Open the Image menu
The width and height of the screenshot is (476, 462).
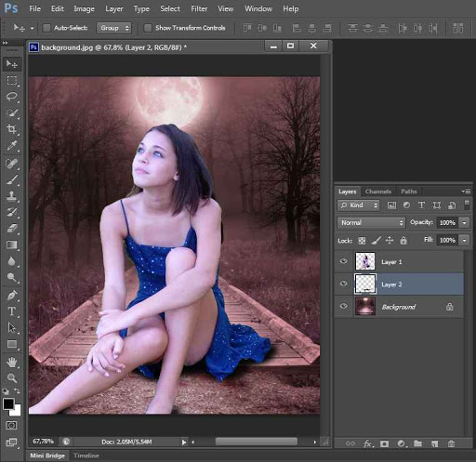click(84, 8)
